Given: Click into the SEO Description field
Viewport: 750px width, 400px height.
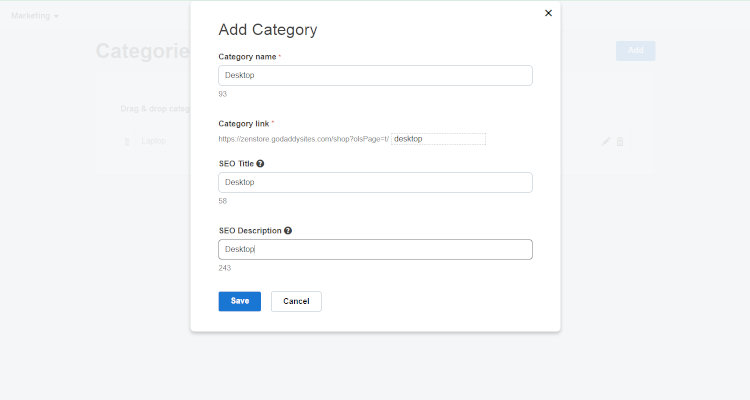Looking at the screenshot, I should (375, 249).
